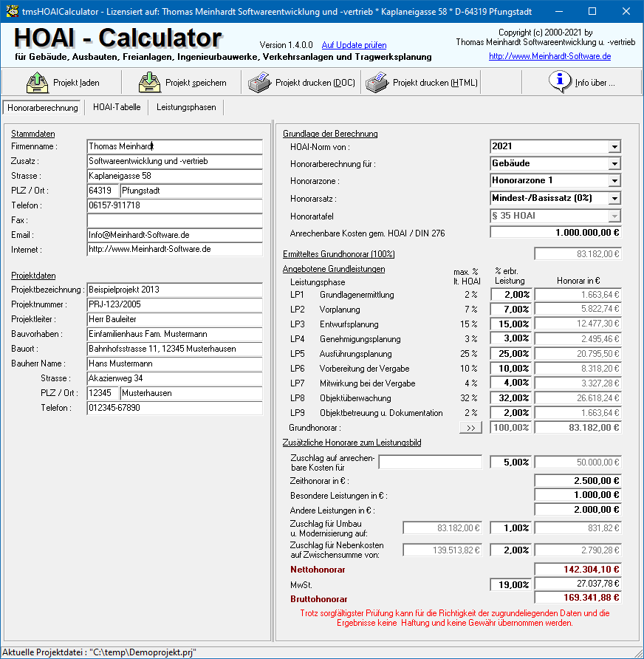The width and height of the screenshot is (644, 659).
Task: Open the Honorarberechnung für dropdown
Action: click(614, 163)
